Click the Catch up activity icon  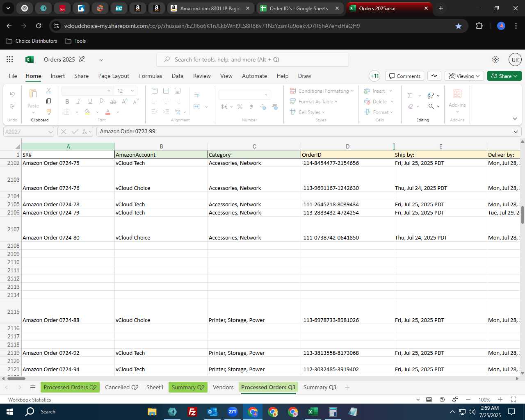[434, 76]
